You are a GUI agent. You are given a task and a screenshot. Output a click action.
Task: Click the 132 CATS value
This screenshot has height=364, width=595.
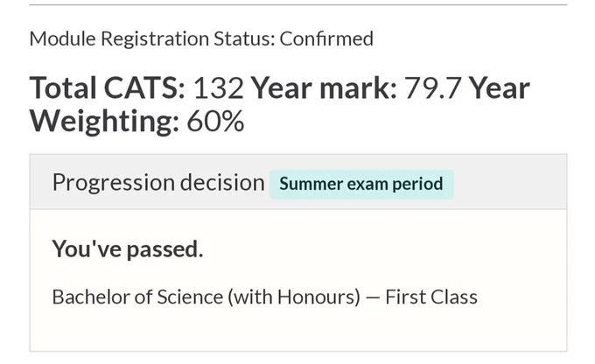(x=218, y=88)
